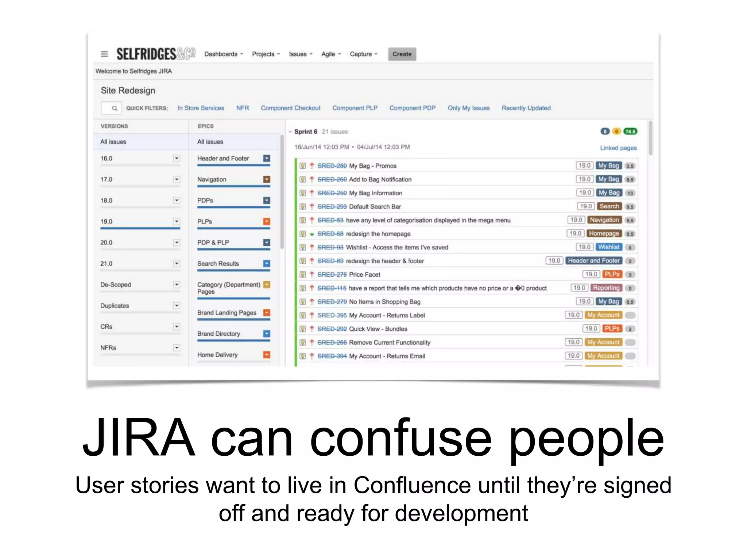Click the green 74.5 done estimate badge
747x560 pixels.
630,131
